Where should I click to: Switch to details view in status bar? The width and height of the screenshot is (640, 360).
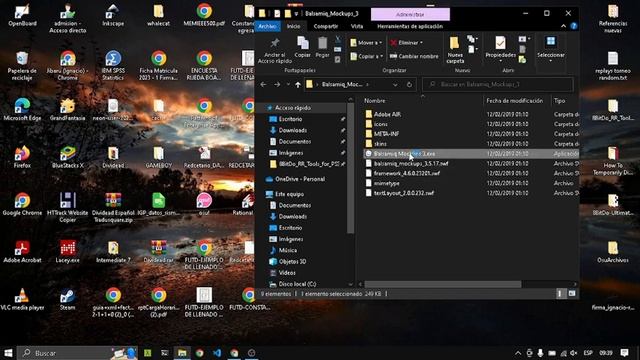[x=560, y=293]
